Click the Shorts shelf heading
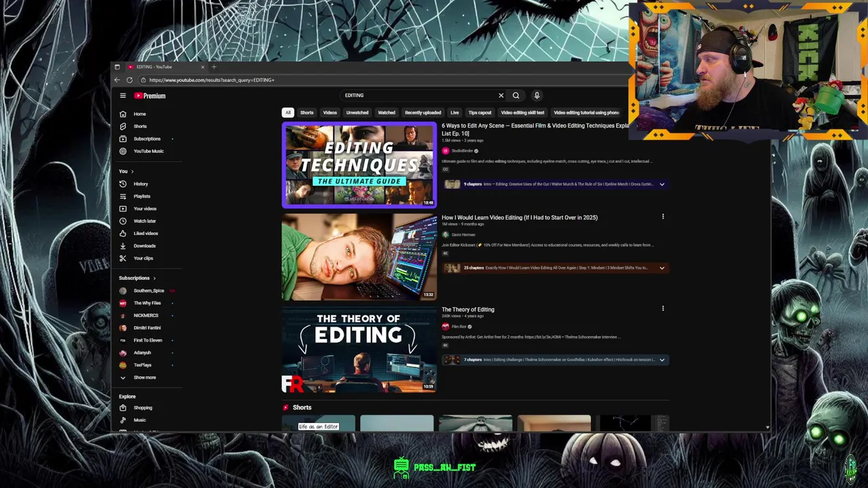The image size is (868, 488). tap(302, 407)
